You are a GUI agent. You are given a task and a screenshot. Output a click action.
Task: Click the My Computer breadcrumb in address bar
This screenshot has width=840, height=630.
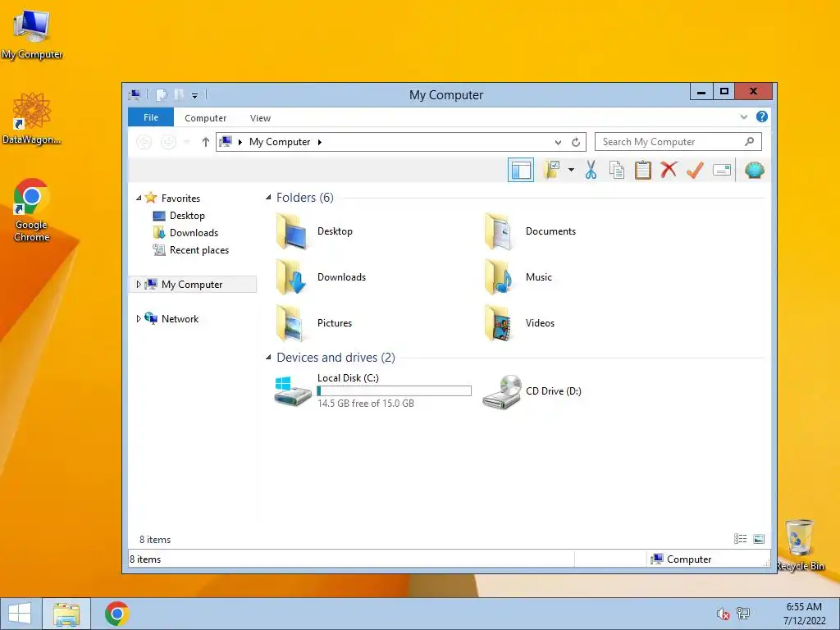pyautogui.click(x=280, y=142)
